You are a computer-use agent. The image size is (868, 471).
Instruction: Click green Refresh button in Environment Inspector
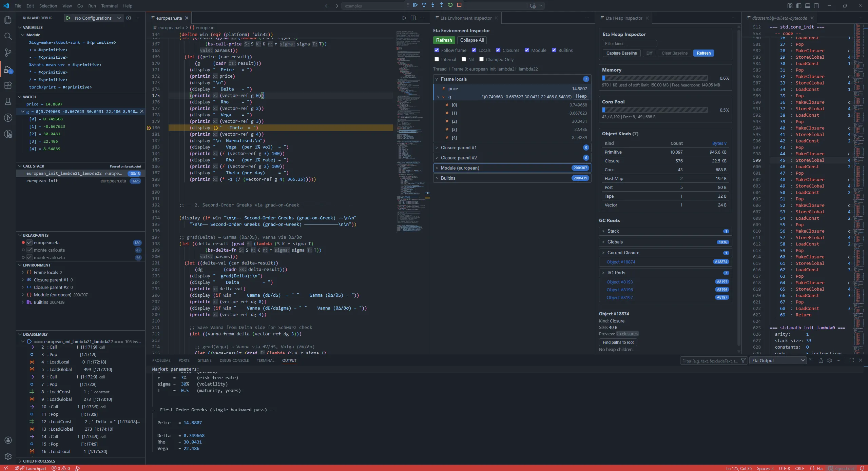444,40
